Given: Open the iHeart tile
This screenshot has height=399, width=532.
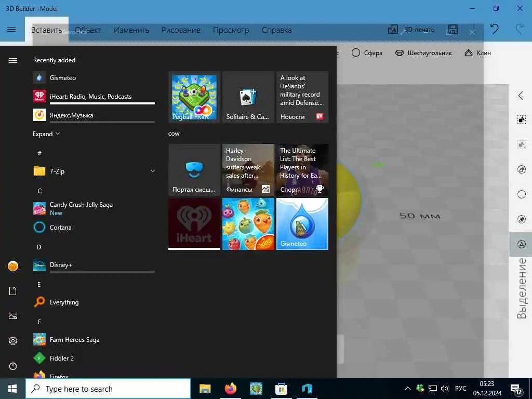Looking at the screenshot, I should point(194,224).
